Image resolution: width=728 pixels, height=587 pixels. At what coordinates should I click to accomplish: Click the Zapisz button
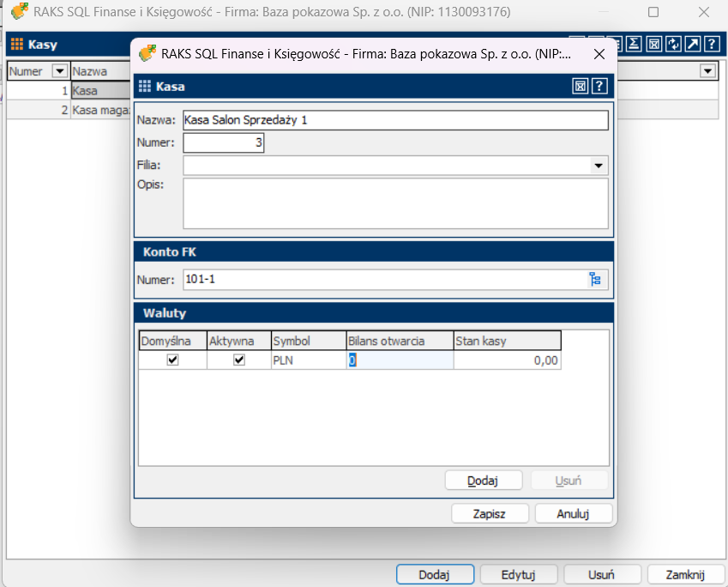coord(489,514)
